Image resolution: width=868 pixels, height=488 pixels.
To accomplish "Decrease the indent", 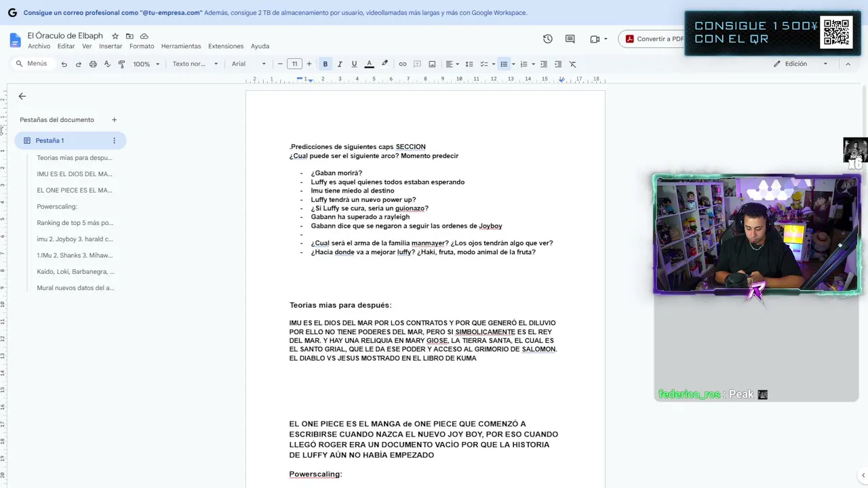I will click(x=543, y=64).
